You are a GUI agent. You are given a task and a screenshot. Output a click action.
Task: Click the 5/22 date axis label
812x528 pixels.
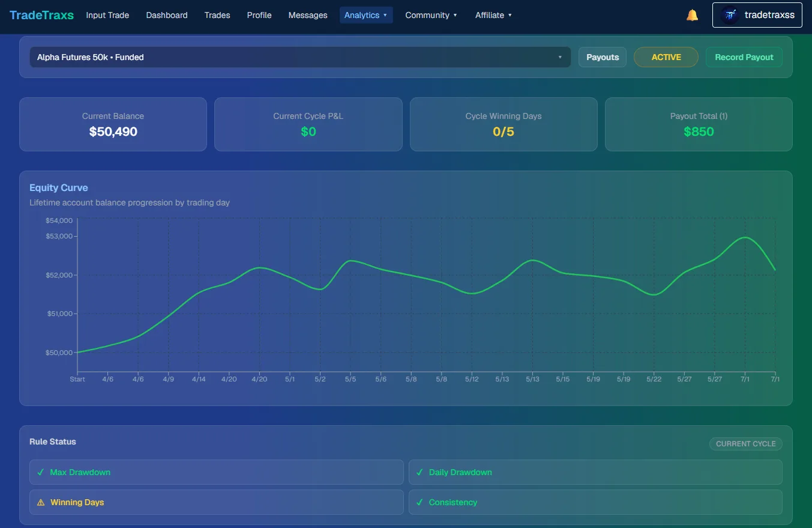coord(654,379)
